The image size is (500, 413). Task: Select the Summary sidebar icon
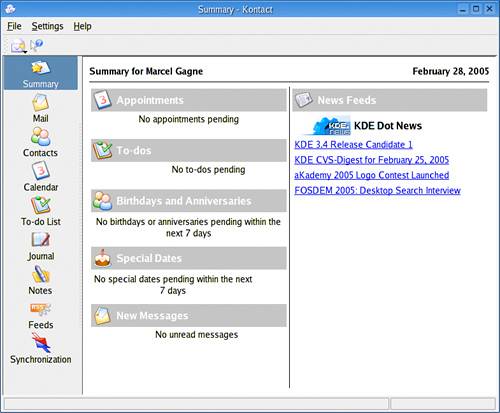tap(40, 73)
